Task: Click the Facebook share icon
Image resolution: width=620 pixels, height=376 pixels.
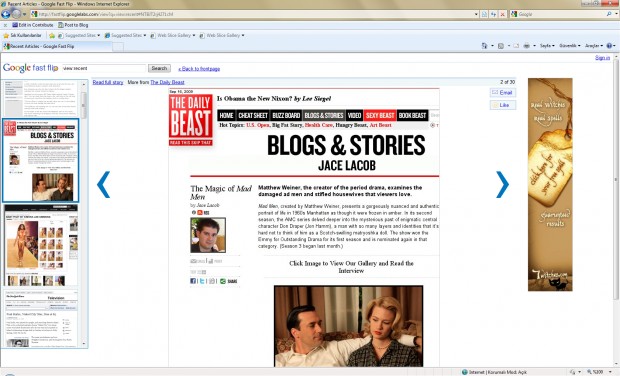Action: tap(193, 281)
